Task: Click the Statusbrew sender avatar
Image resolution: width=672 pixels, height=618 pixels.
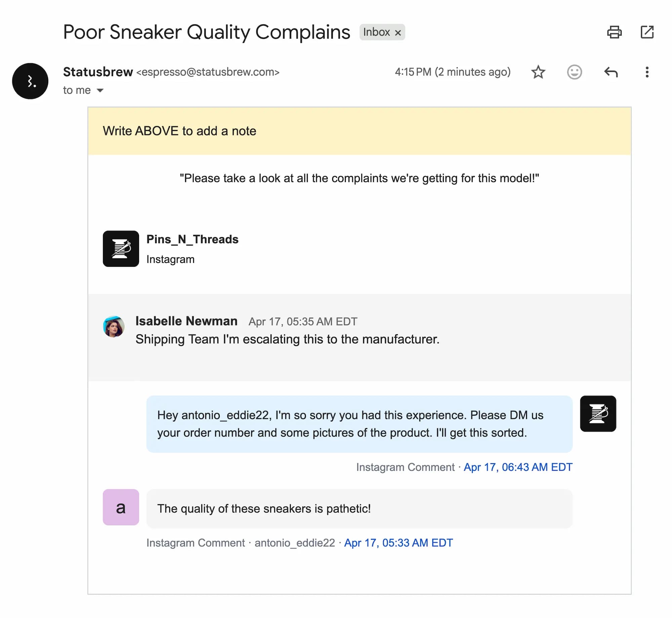Action: point(30,81)
